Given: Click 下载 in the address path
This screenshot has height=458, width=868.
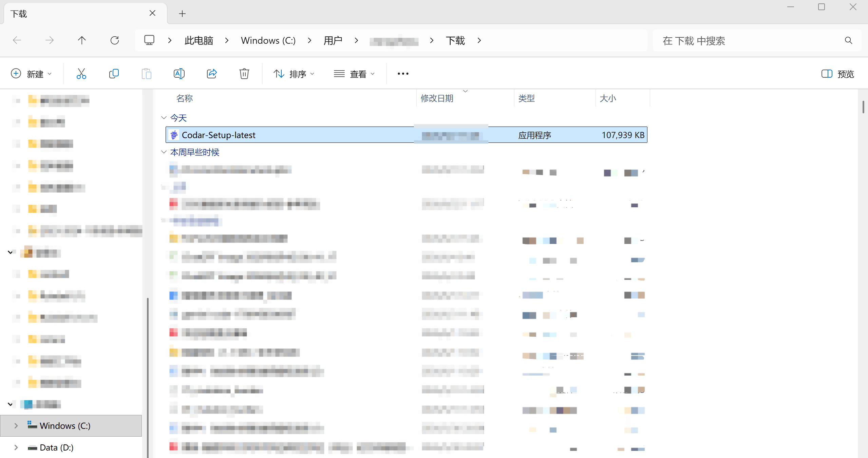Looking at the screenshot, I should [455, 40].
